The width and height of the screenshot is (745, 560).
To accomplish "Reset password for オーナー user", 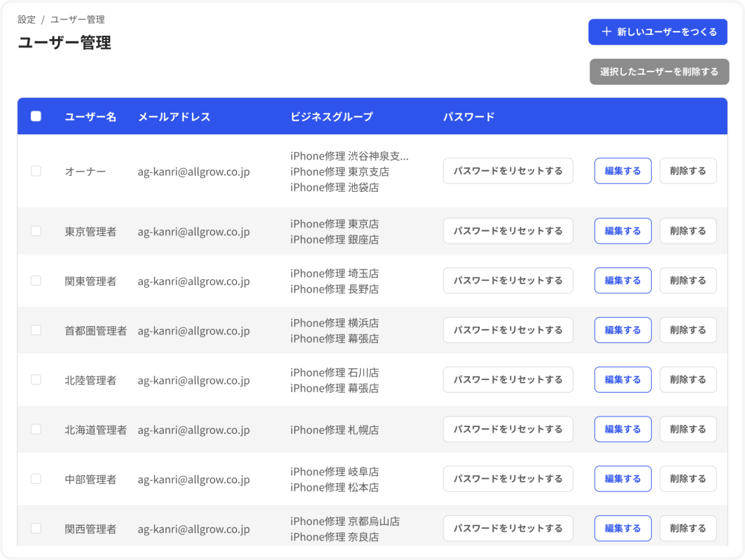I will 508,171.
